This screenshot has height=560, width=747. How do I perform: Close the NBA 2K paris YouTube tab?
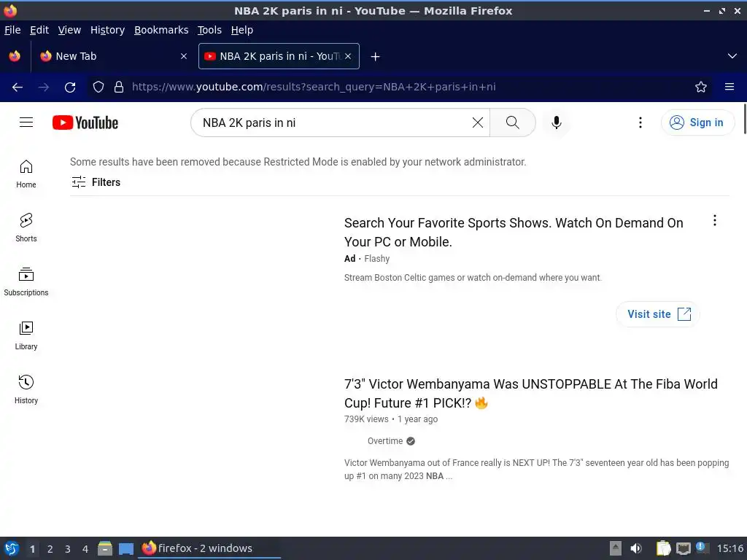348,56
